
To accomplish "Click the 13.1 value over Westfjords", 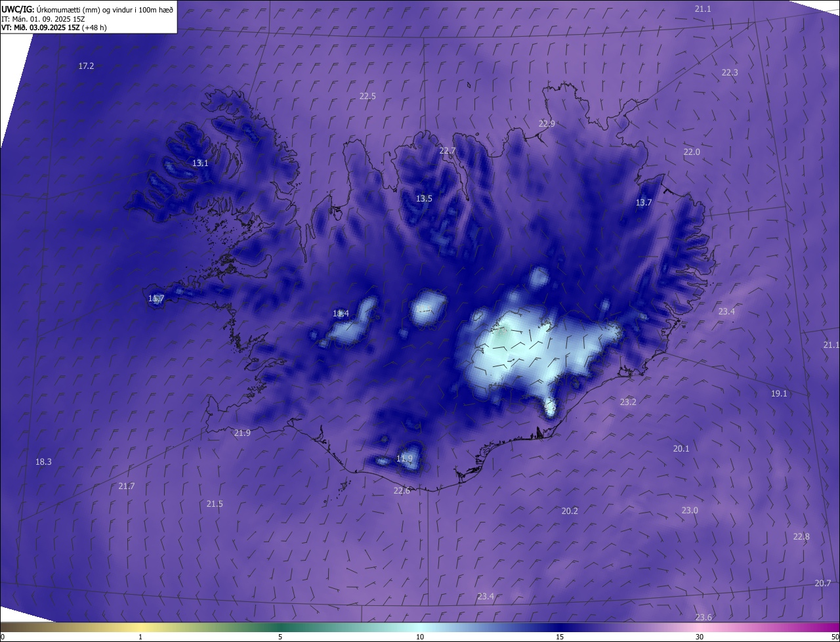I will [x=200, y=163].
